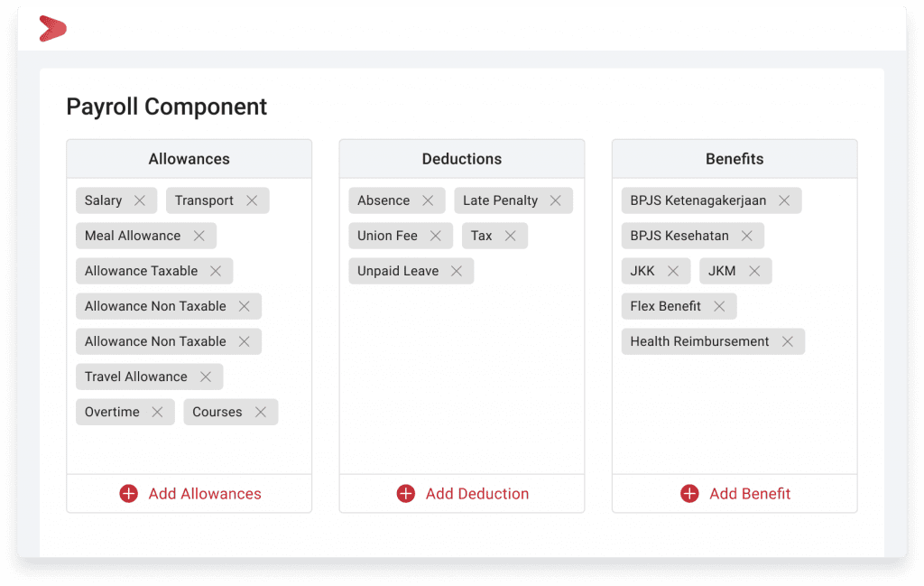Delete the Unpaid Leave chip
Viewport: 924px width, 586px height.
[x=457, y=271]
